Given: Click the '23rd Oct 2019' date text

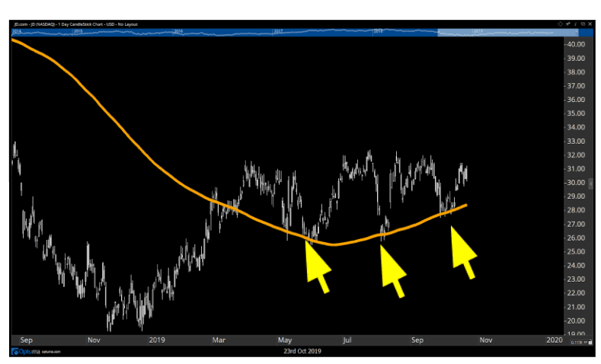Looking at the screenshot, I should [x=302, y=351].
